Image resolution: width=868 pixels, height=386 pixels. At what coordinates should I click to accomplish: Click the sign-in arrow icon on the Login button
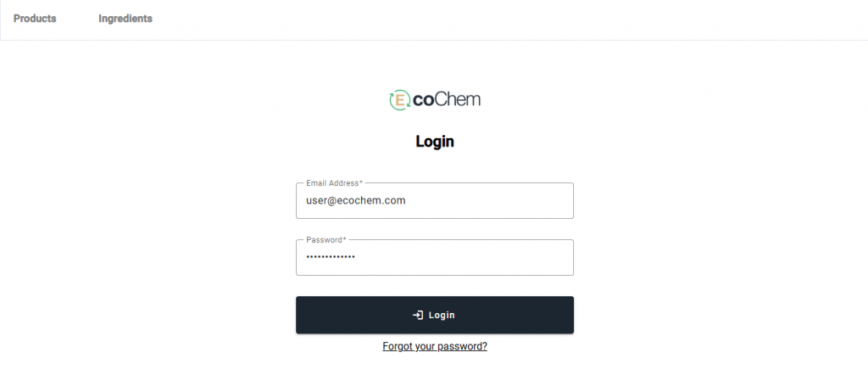tap(418, 315)
